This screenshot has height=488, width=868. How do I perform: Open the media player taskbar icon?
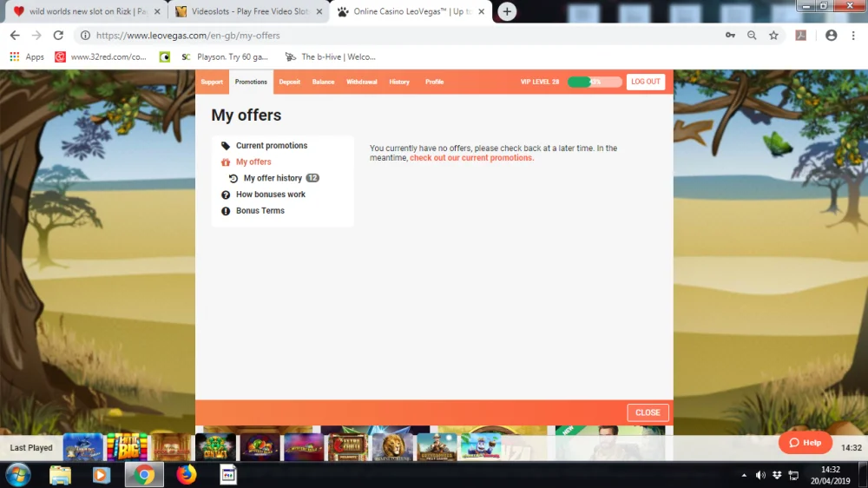[x=101, y=475]
